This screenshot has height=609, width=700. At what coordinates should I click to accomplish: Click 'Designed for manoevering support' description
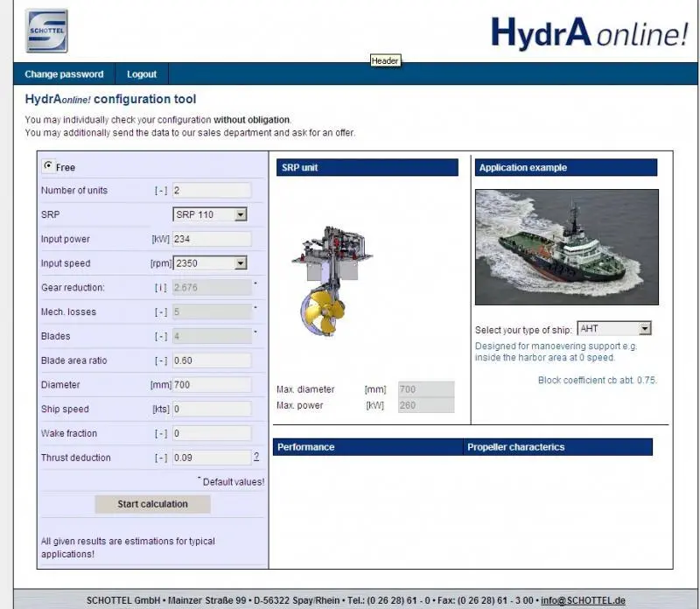click(x=556, y=352)
